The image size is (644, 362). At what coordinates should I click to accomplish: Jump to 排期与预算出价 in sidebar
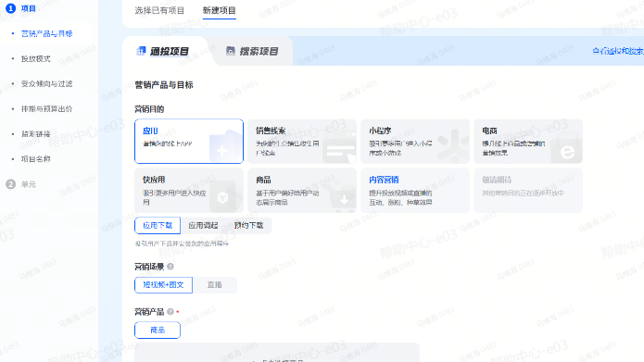tap(47, 108)
